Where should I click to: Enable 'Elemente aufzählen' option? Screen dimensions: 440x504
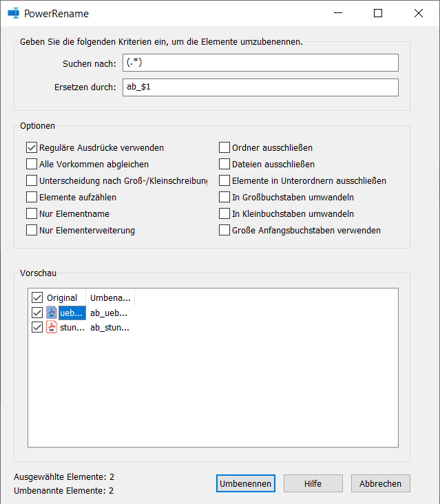click(x=32, y=197)
